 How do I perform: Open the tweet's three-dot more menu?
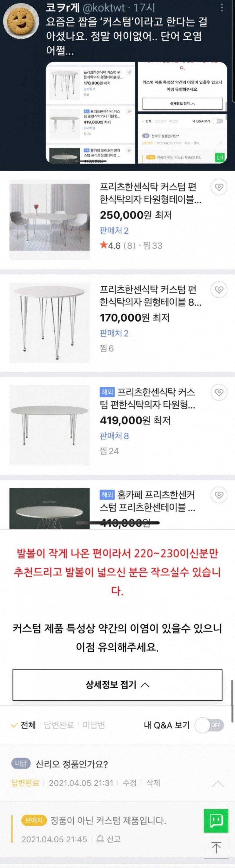click(221, 7)
